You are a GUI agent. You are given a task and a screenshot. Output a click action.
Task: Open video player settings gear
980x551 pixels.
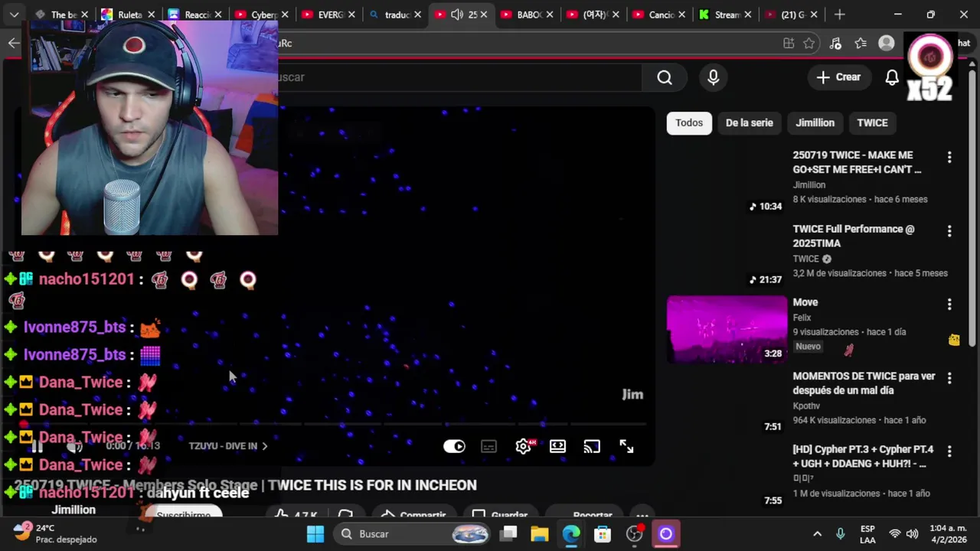coord(524,446)
